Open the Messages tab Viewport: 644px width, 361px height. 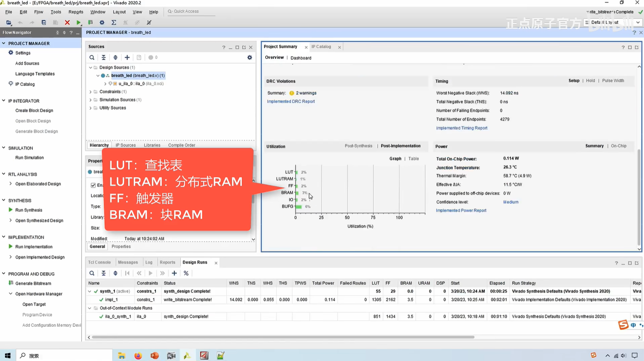point(128,262)
